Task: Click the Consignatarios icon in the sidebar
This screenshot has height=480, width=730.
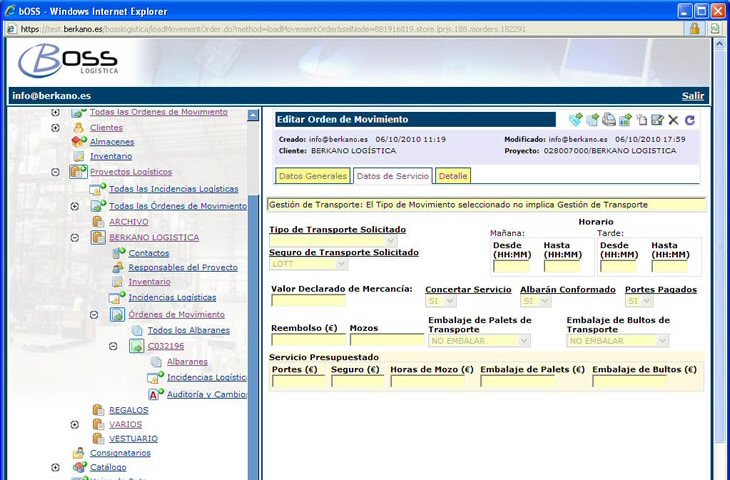Action: [79, 453]
